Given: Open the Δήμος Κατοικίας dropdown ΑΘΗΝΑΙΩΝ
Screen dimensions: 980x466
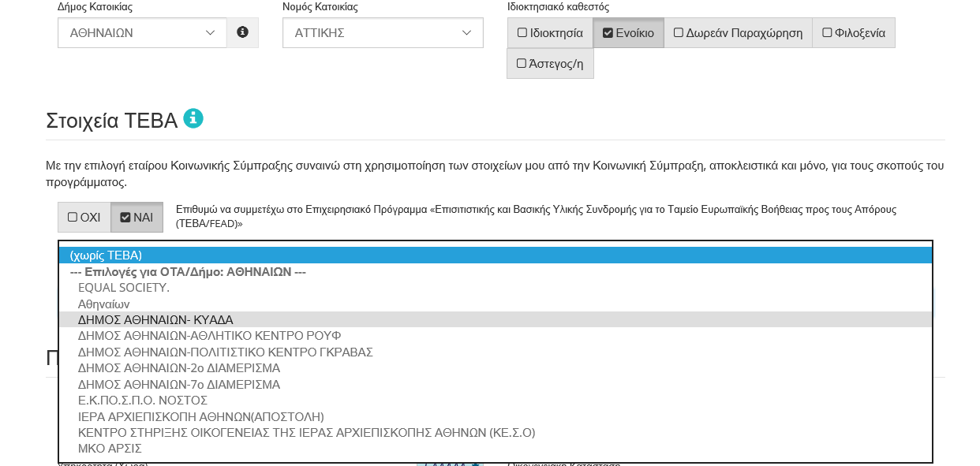Looking at the screenshot, I should [x=142, y=32].
